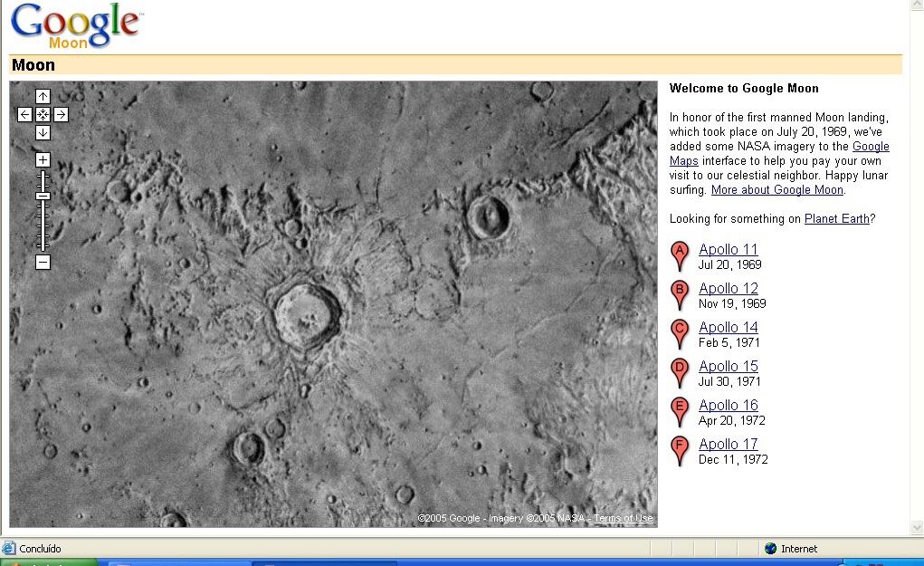This screenshot has width=924, height=566.
Task: Click the Google Moon logo
Action: 77,26
